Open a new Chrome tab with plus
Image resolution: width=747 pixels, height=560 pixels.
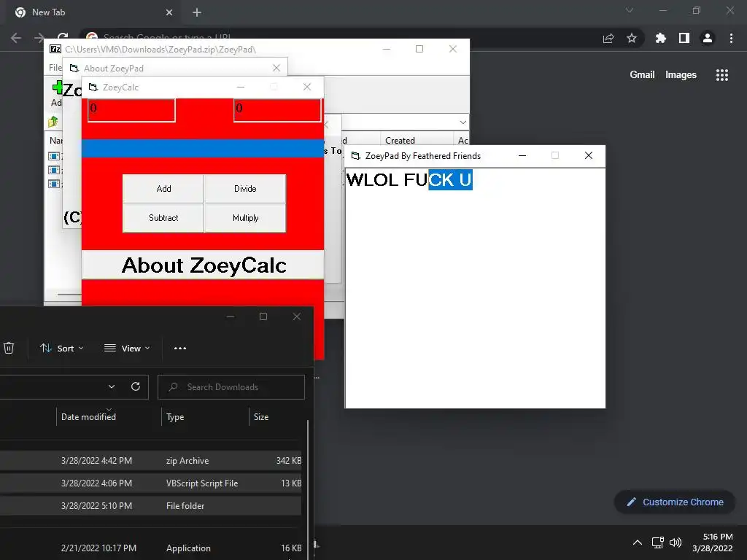tap(197, 12)
